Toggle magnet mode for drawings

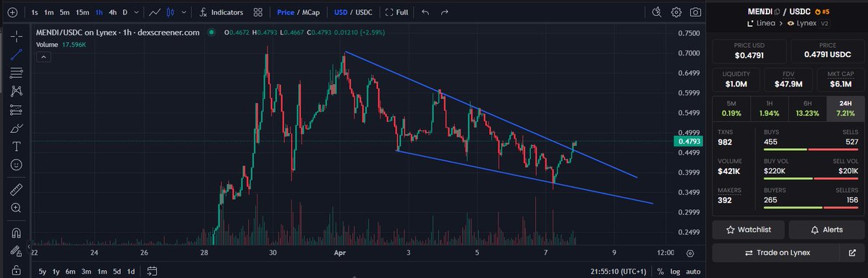click(16, 232)
